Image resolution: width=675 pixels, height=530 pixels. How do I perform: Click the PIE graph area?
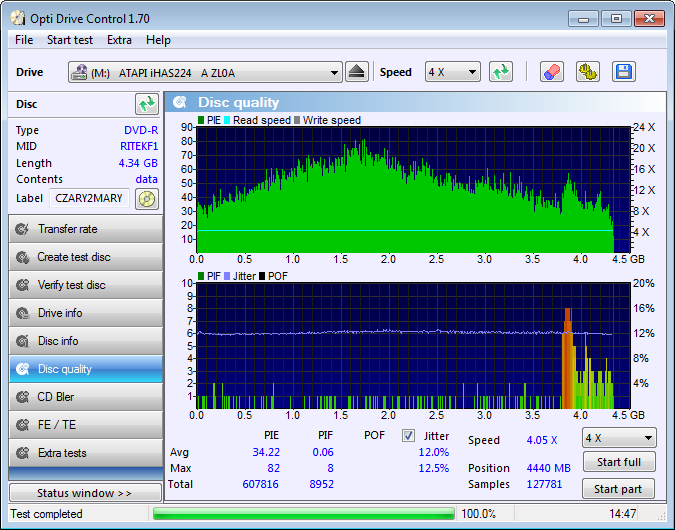coord(413,189)
